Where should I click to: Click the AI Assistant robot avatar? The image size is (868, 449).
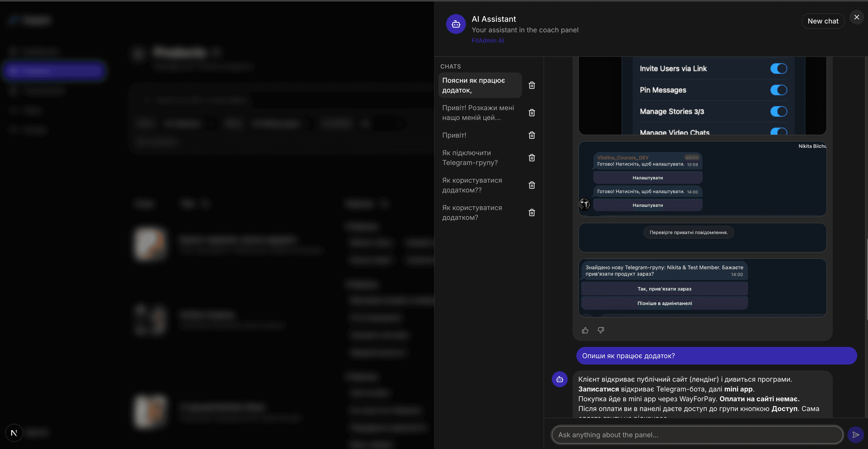pyautogui.click(x=456, y=24)
